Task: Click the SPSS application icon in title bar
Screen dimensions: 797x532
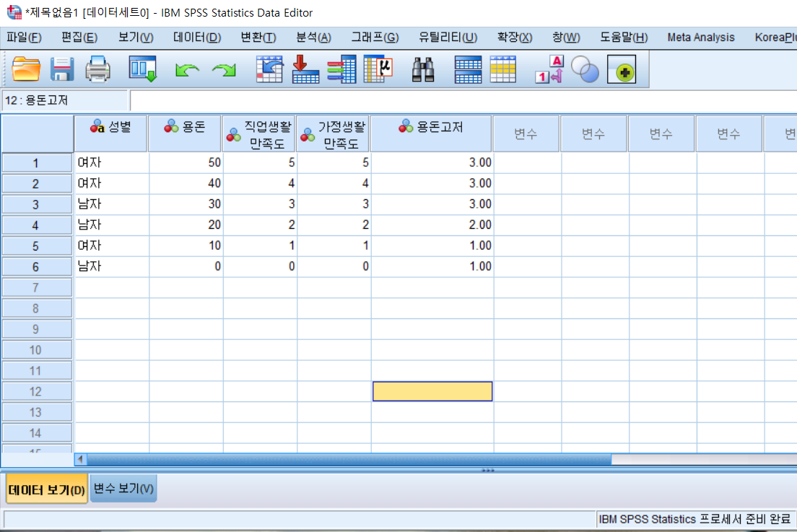Action: pos(14,12)
